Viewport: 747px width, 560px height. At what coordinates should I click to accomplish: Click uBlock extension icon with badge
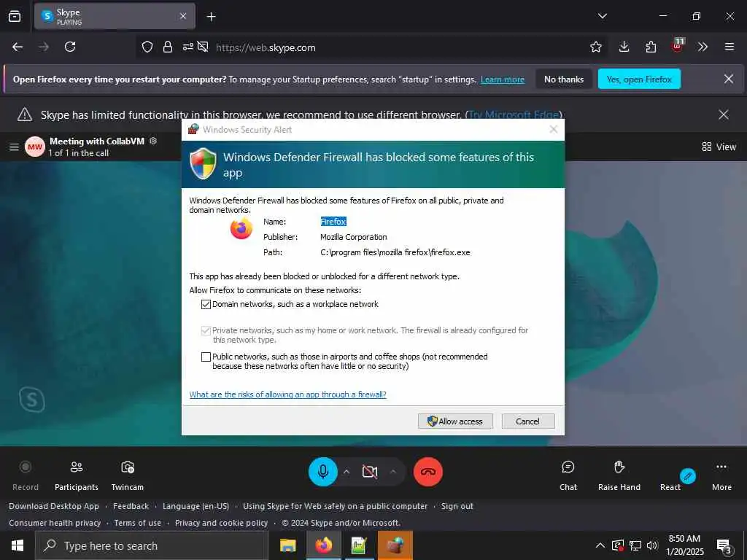pos(678,45)
